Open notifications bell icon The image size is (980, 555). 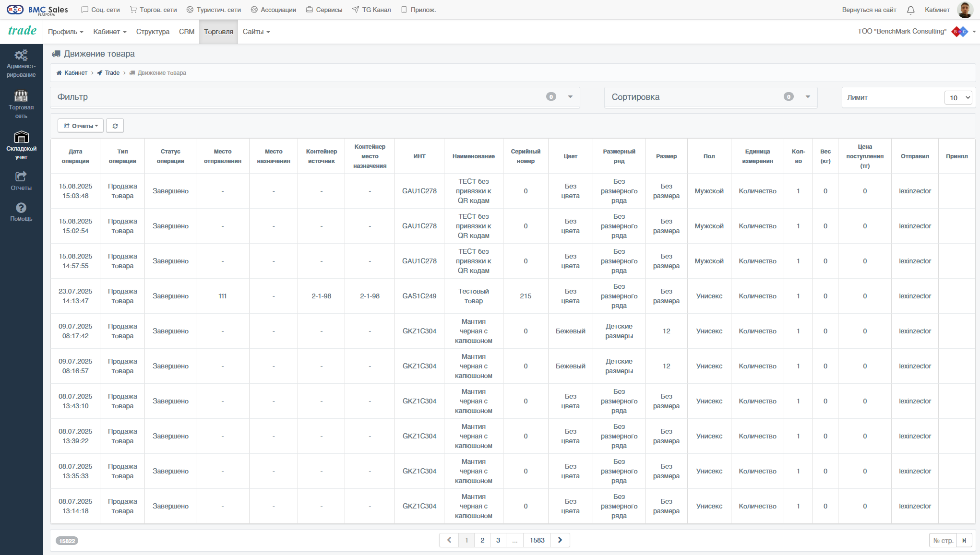910,10
